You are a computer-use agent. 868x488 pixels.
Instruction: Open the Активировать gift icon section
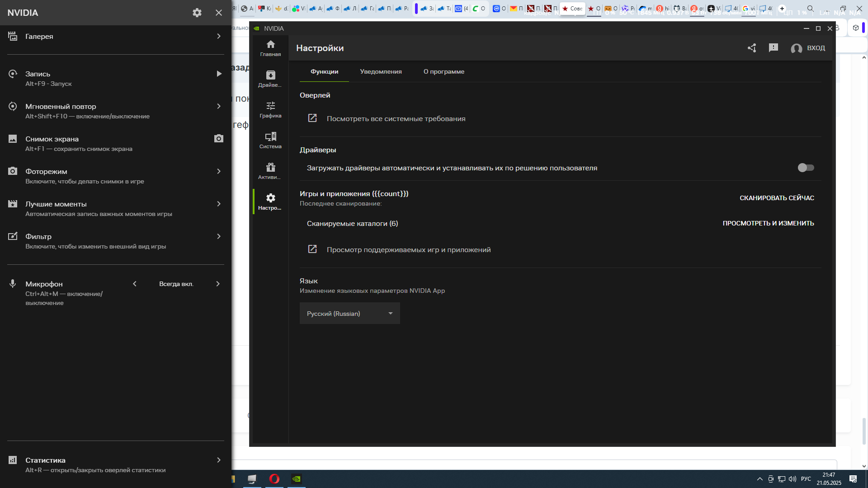point(270,171)
